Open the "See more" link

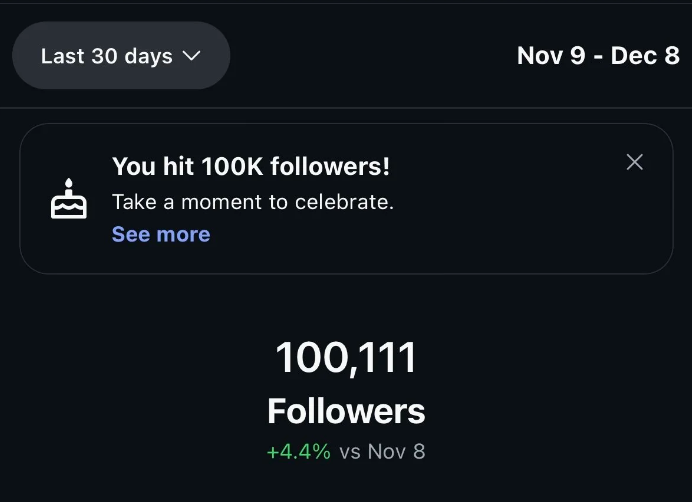click(161, 235)
